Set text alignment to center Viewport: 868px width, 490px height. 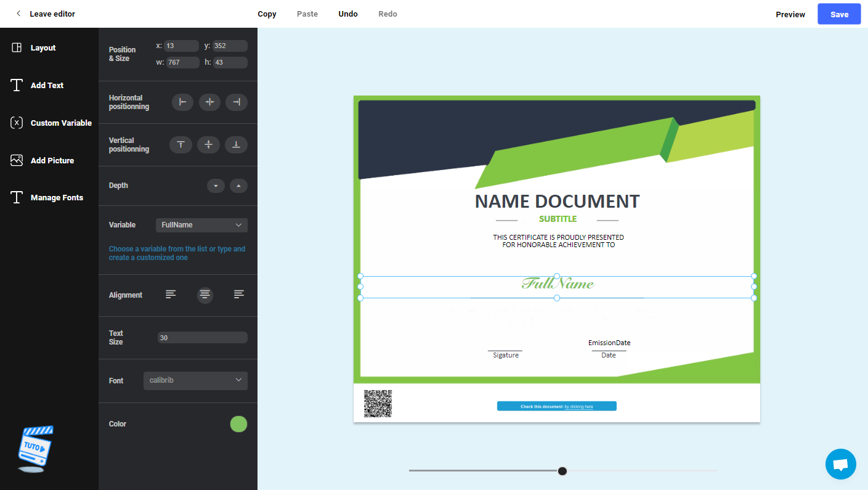tap(205, 295)
